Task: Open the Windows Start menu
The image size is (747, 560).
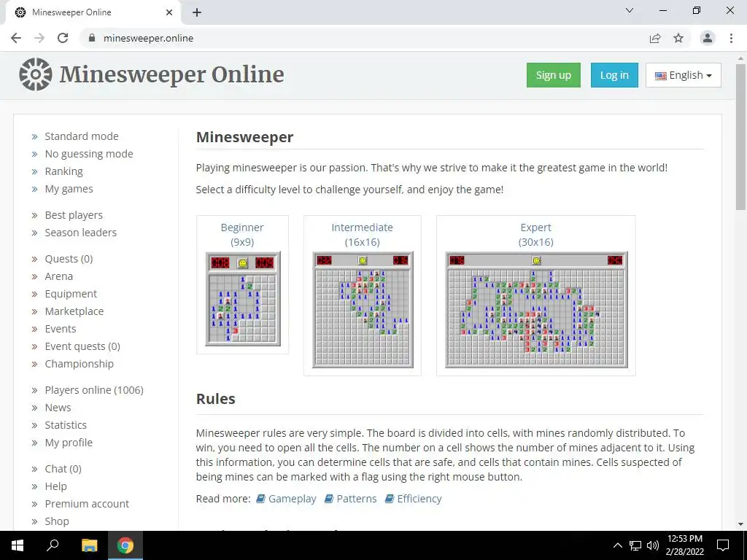Action: (18, 545)
